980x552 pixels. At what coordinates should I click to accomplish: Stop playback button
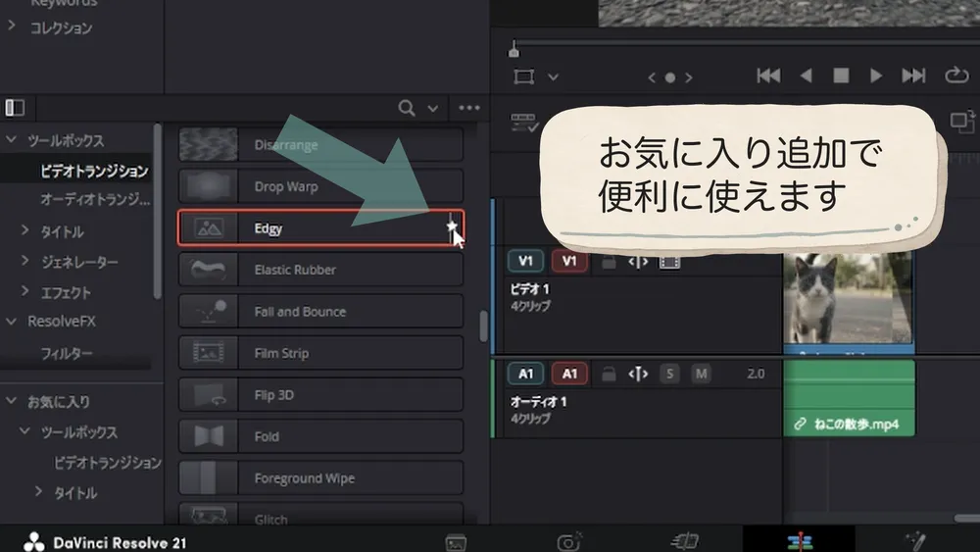click(x=841, y=75)
